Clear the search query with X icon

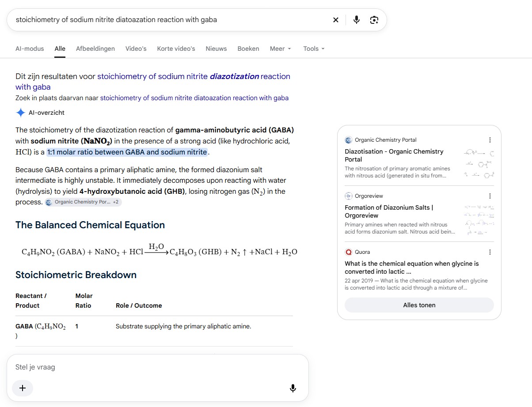(336, 20)
